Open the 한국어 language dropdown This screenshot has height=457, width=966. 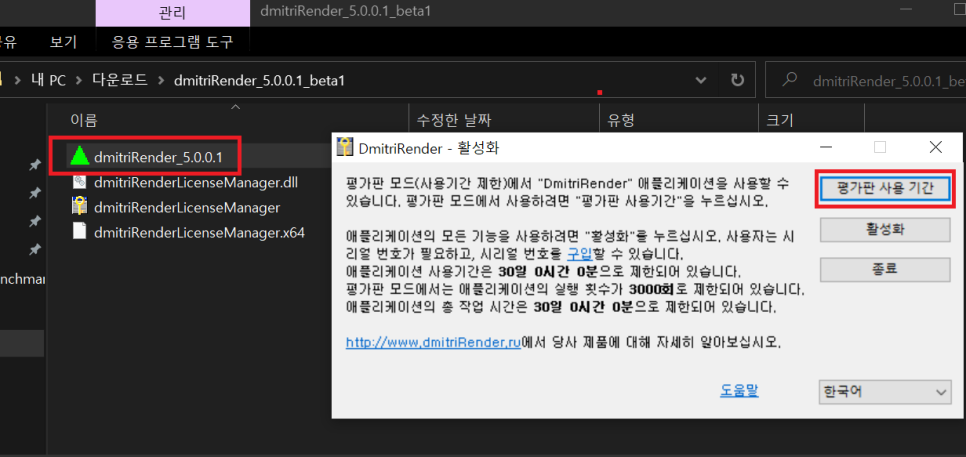[885, 392]
